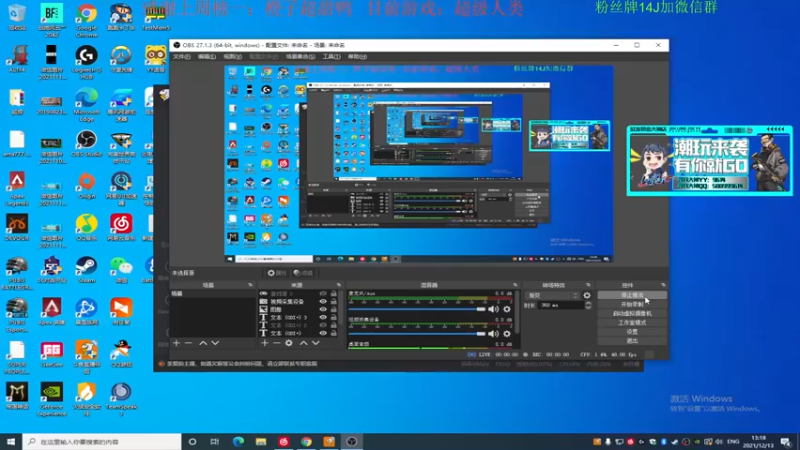
Task: Toggle visibility of 文本 (GDI+) 2 source
Action: point(323,325)
